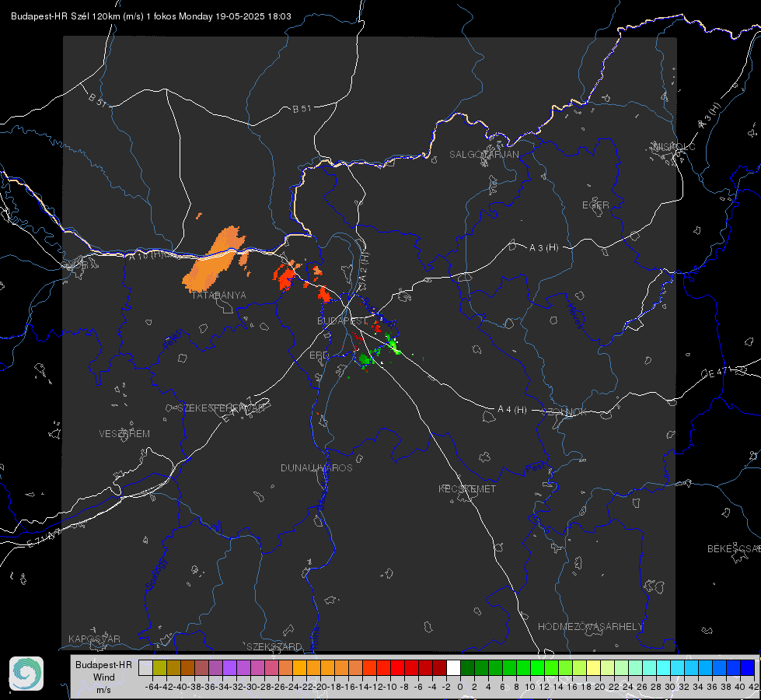761x700 pixels.
Task: Pick the dark green swatch above 2
Action: (481, 667)
